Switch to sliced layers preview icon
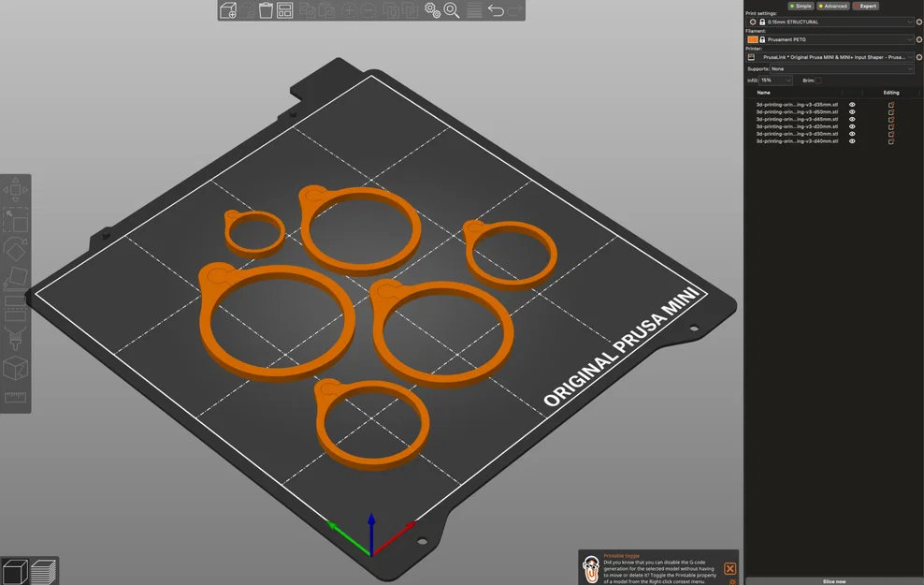The height and width of the screenshot is (585, 924). tap(44, 572)
